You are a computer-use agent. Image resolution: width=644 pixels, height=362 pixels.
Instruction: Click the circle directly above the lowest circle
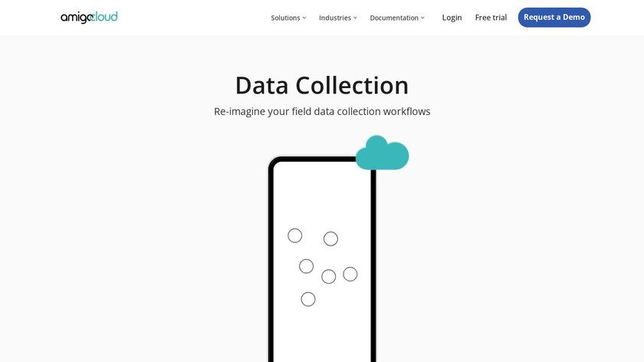click(x=307, y=266)
